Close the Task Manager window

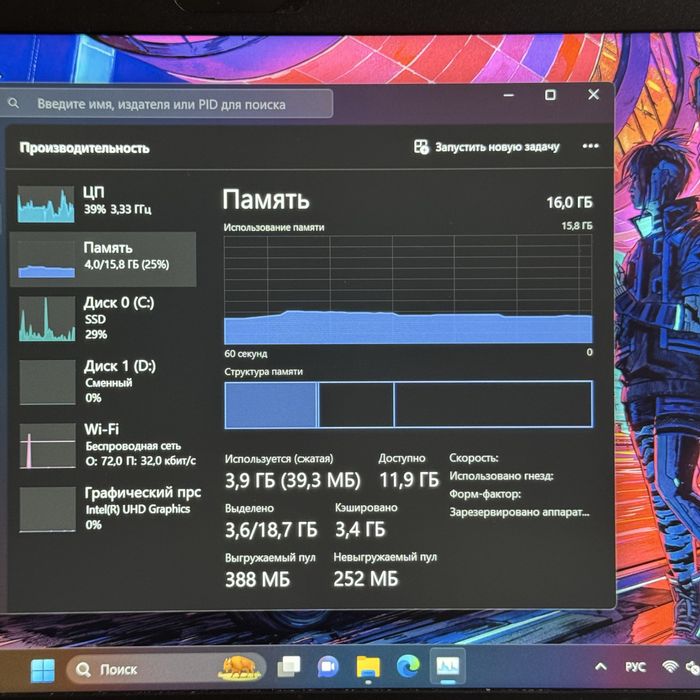(593, 94)
